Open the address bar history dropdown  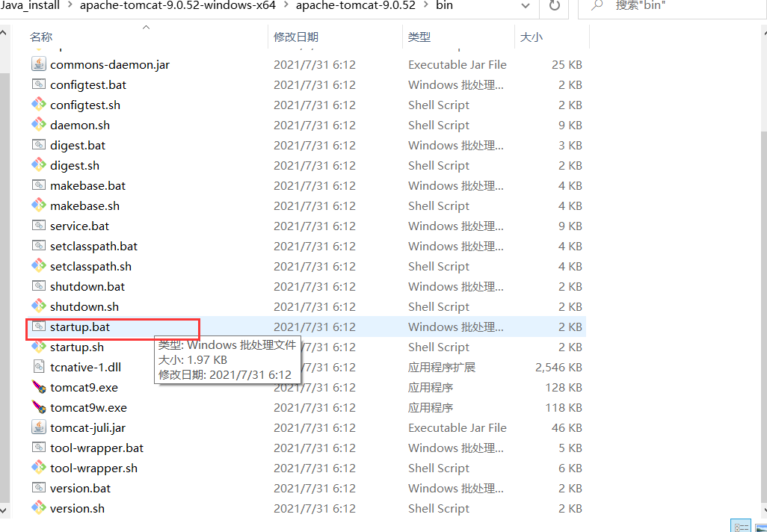(x=525, y=6)
